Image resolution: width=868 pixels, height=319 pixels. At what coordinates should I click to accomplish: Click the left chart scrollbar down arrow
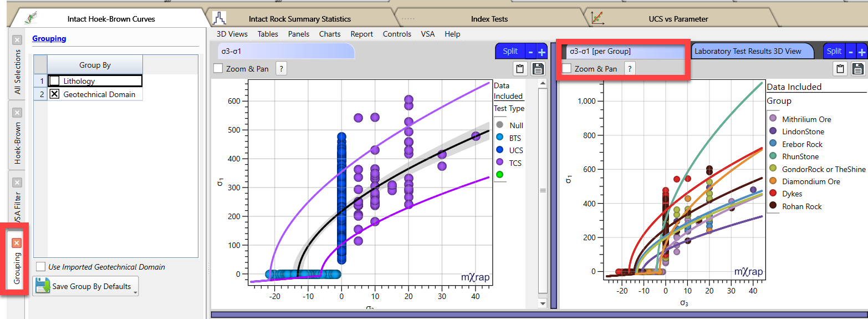tap(543, 303)
